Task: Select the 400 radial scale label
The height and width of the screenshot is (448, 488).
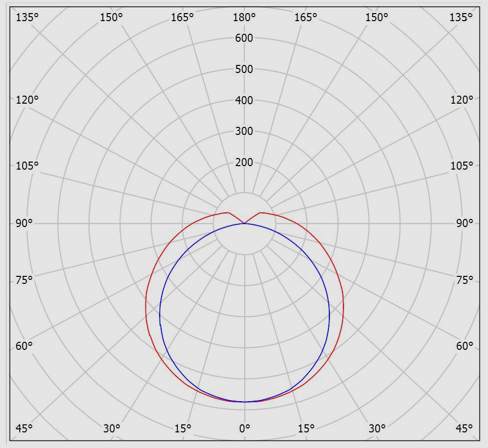Action: click(x=244, y=100)
